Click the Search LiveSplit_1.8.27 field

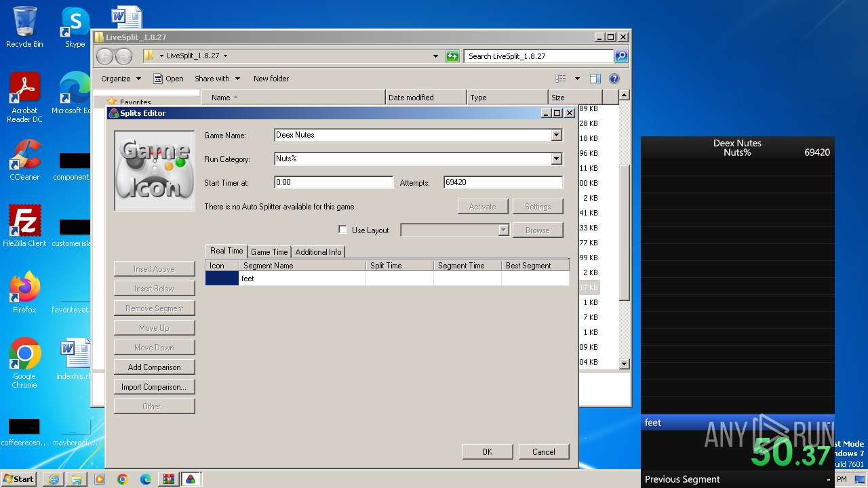[539, 56]
